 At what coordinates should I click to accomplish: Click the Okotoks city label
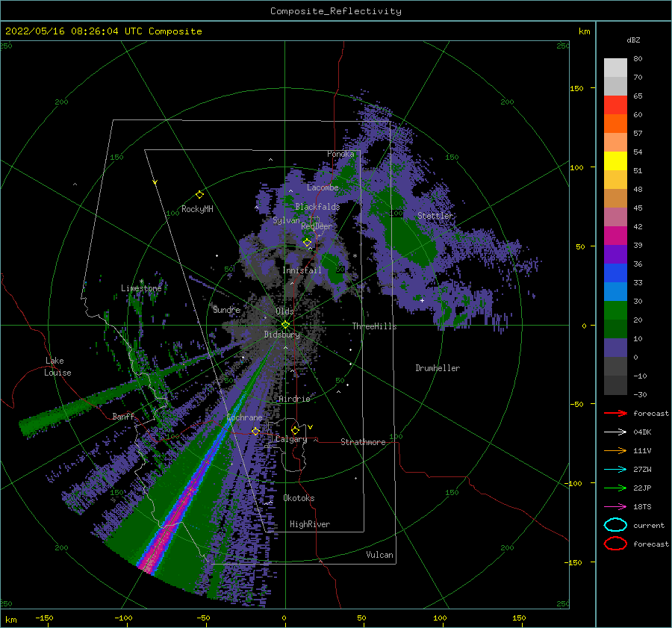tap(299, 498)
